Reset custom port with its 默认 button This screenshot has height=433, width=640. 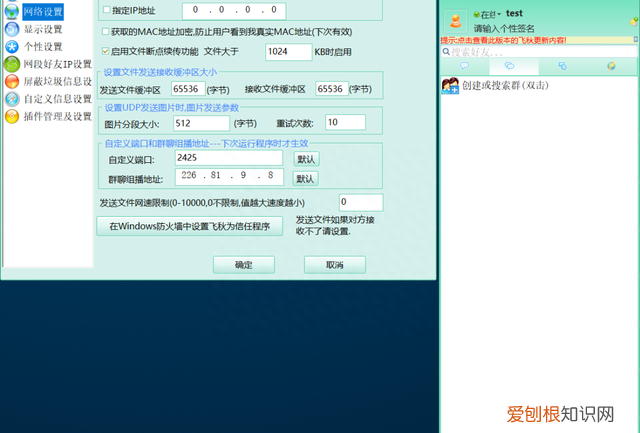pos(306,159)
